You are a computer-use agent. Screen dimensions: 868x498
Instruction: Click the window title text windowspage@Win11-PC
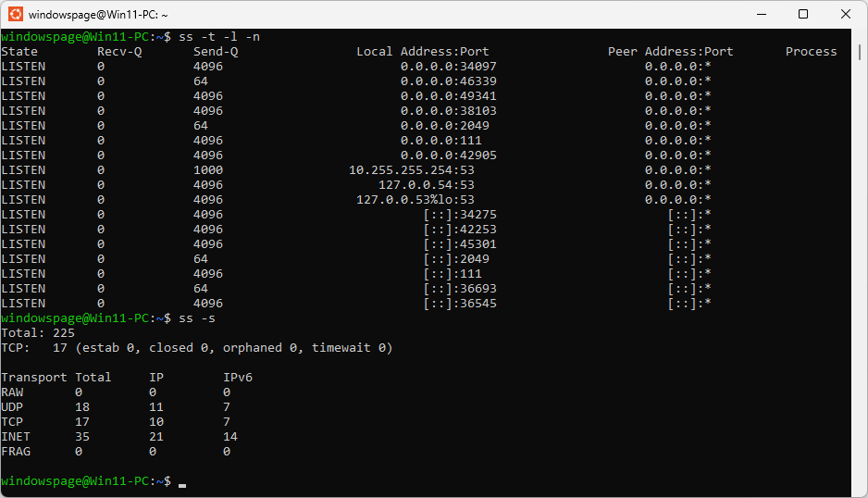tap(97, 15)
